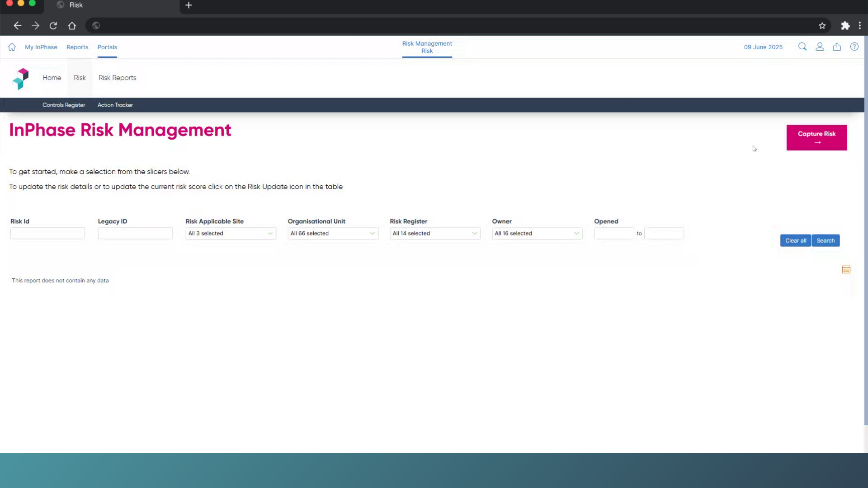Click the 09 June 2025 date
Viewport: 868px width, 488px height.
coord(763,47)
